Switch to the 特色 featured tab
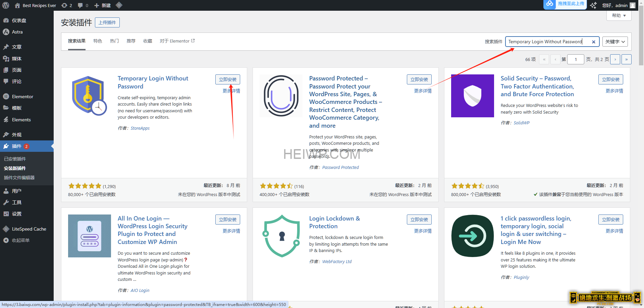Screen dimensions: 644x308 [98, 41]
